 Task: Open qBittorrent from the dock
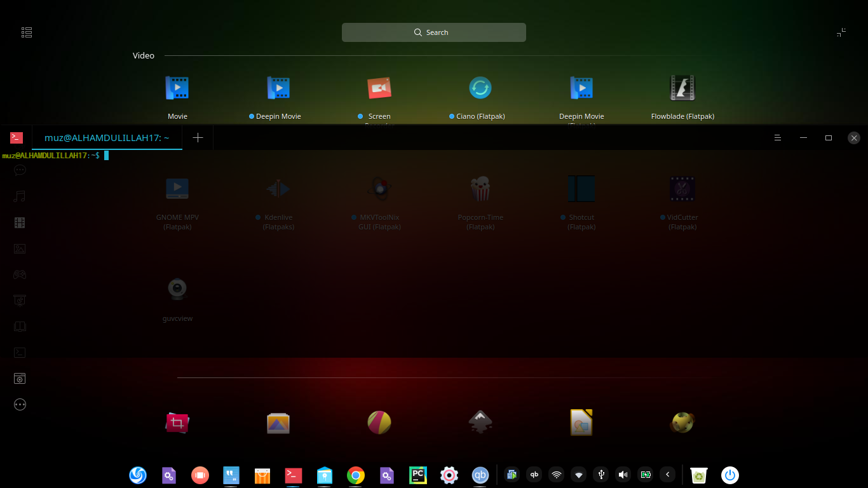tap(480, 475)
